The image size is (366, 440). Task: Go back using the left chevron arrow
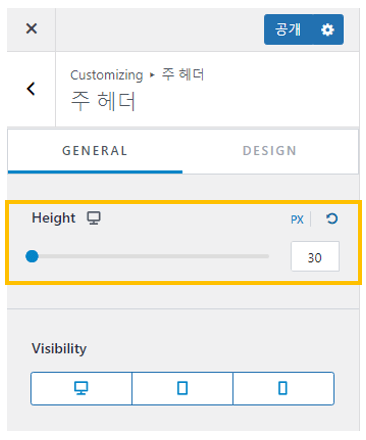pos(31,89)
